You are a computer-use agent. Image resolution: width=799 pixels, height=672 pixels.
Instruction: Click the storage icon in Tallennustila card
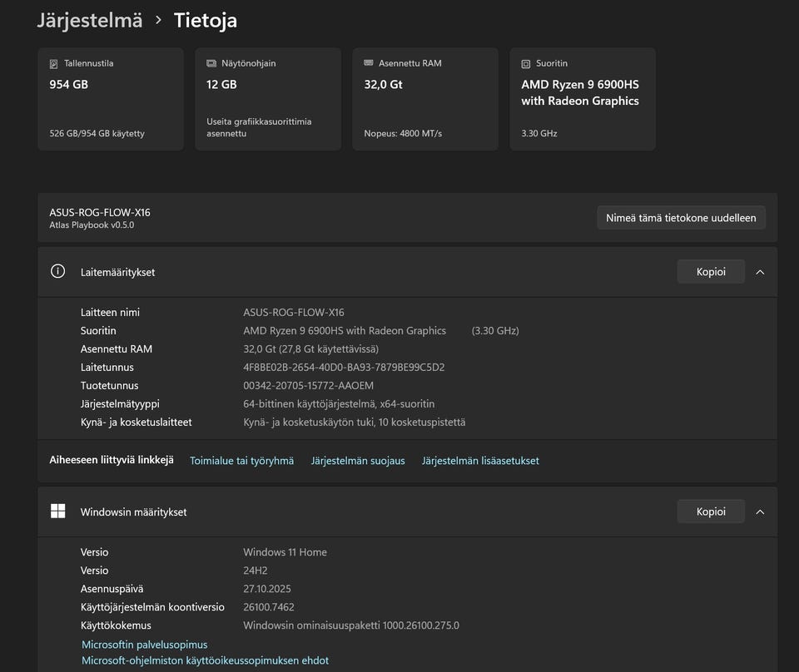[x=54, y=63]
